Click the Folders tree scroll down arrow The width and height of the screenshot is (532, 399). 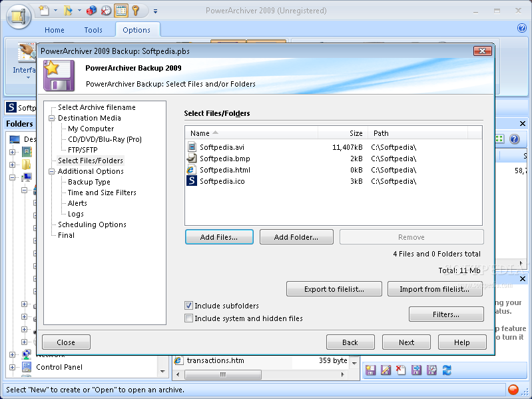(162, 371)
